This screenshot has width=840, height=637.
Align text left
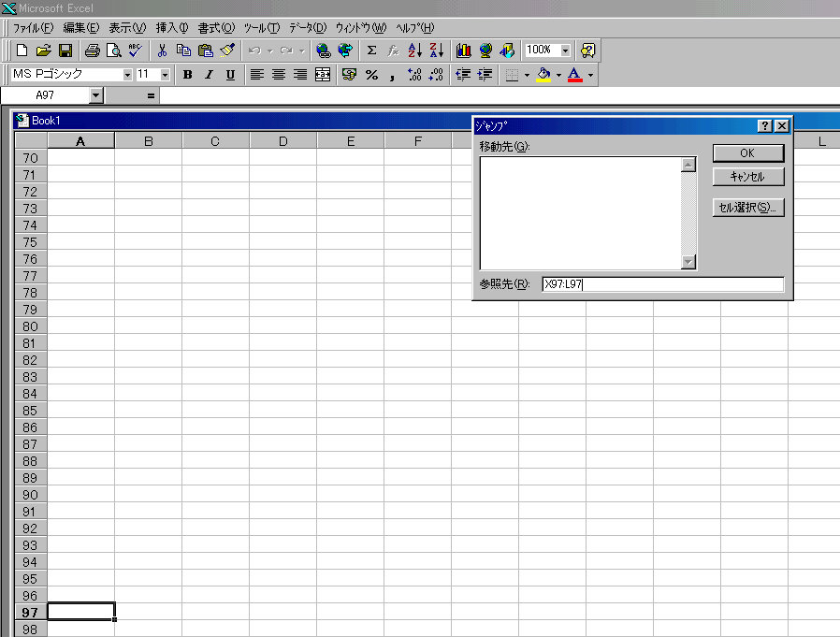pyautogui.click(x=257, y=75)
